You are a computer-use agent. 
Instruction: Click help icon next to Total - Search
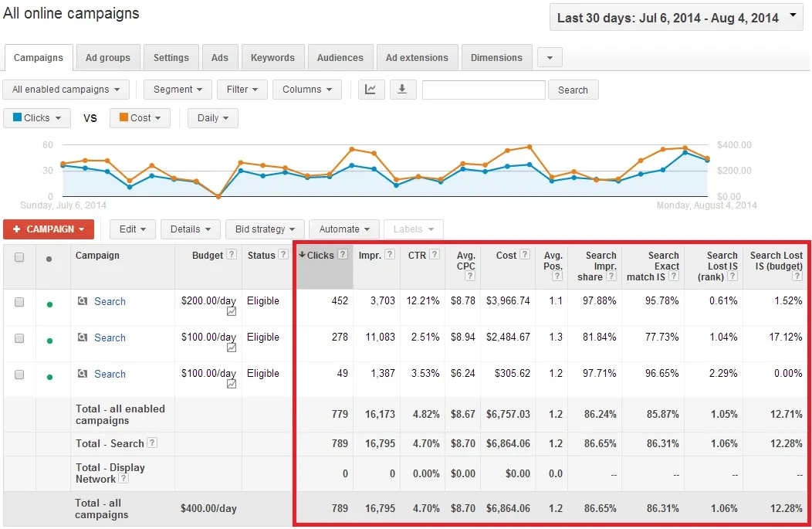153,443
